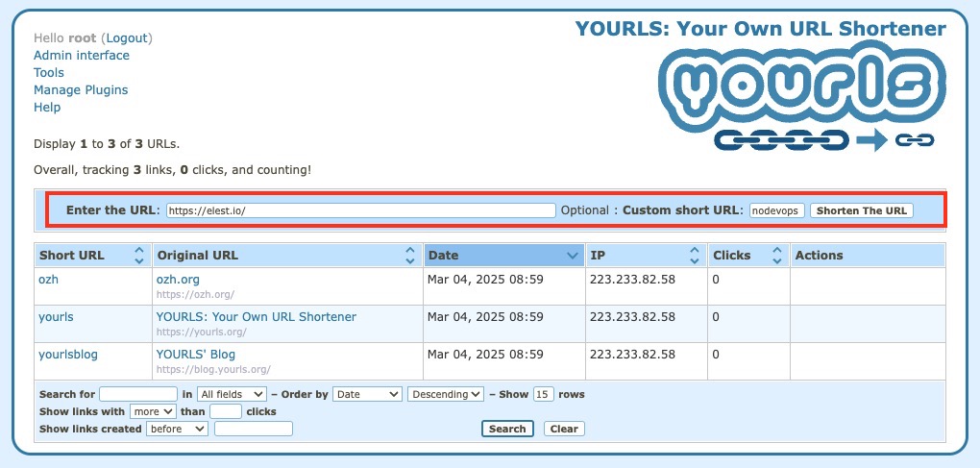Click the https://yourls.org/ gray URL text

click(x=201, y=332)
